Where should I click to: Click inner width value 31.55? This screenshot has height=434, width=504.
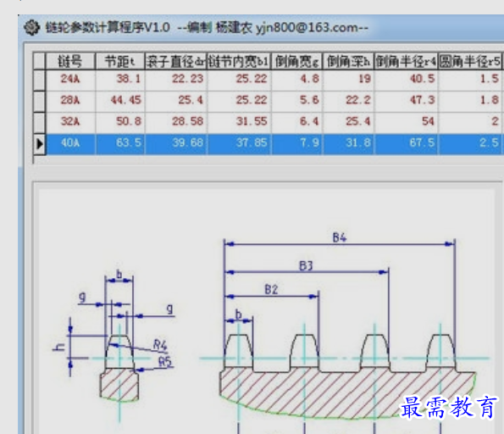tap(252, 121)
